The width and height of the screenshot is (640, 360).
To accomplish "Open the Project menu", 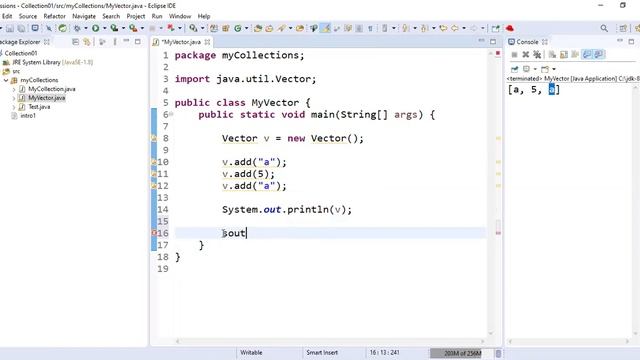I will (136, 16).
